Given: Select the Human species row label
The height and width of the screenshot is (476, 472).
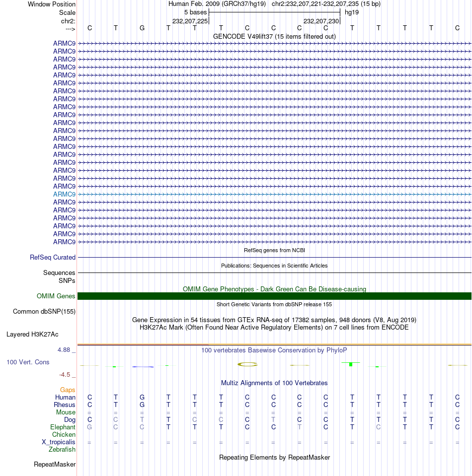Looking at the screenshot, I should (x=65, y=398).
